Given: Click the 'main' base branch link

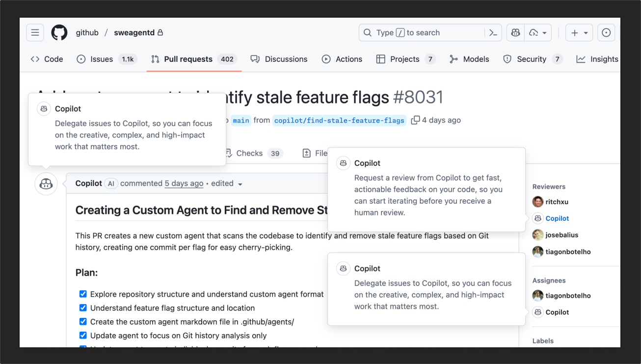Looking at the screenshot, I should pos(241,120).
